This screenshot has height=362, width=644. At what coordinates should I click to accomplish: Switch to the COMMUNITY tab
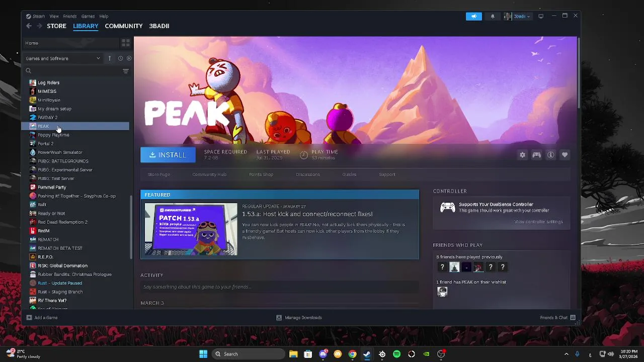tap(124, 26)
